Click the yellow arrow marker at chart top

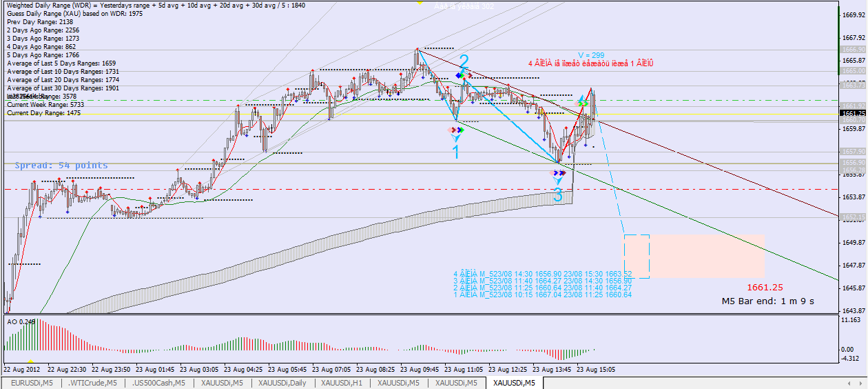(420, 2)
